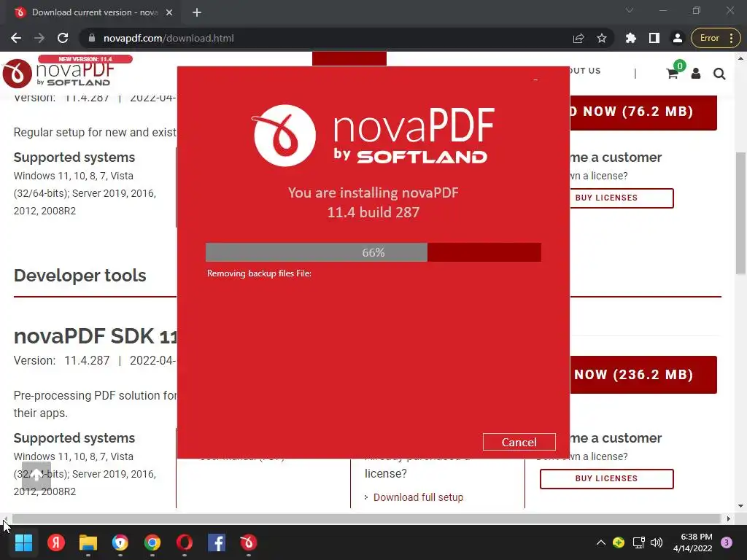Open Chrome extensions puzzle icon
Image resolution: width=747 pixels, height=560 pixels.
(631, 38)
